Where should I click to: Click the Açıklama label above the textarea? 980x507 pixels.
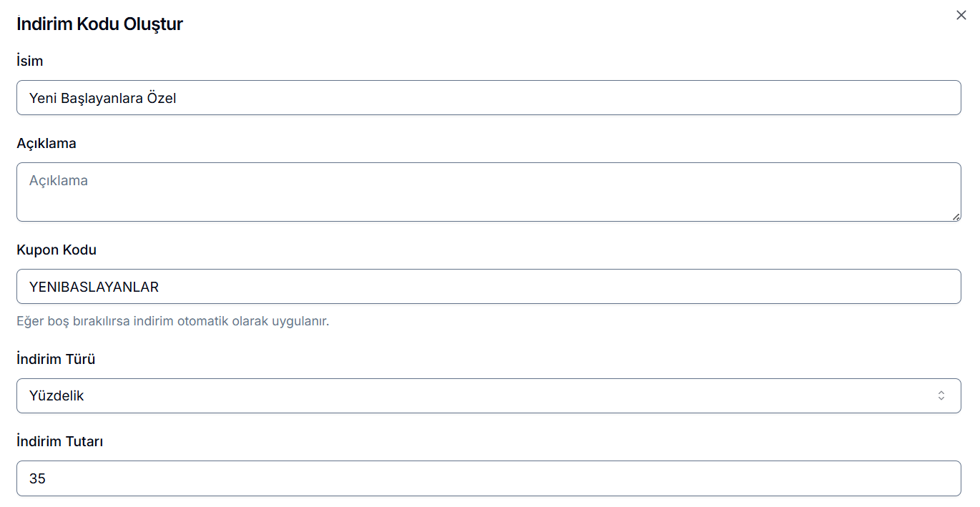coord(46,143)
